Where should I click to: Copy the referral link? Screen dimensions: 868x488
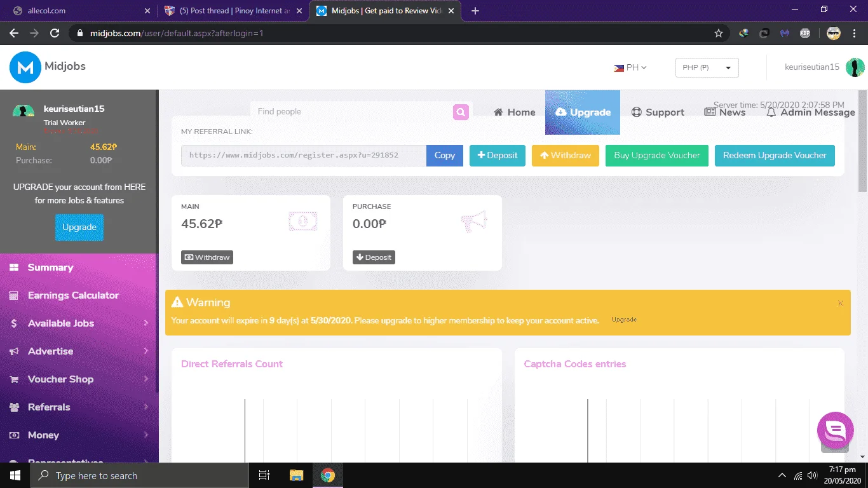point(445,156)
